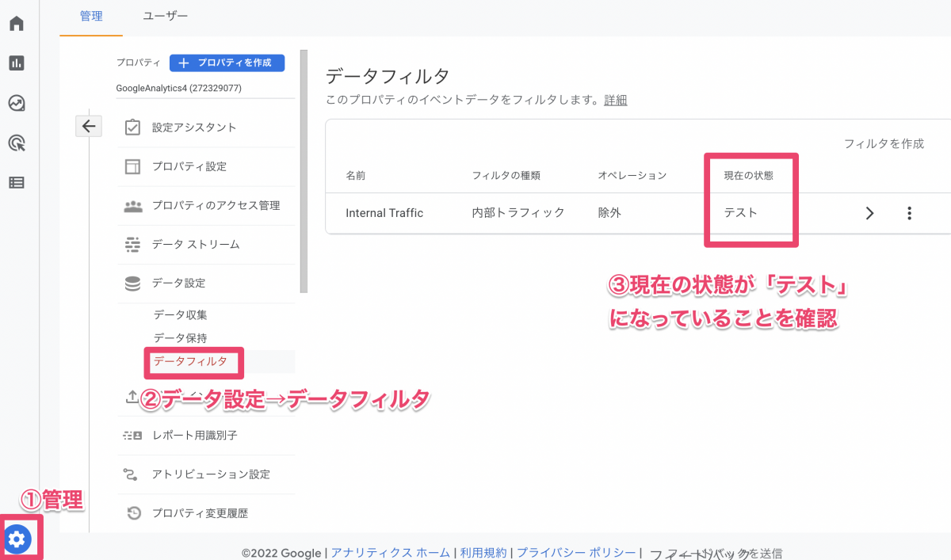Click the Admin gear icon
This screenshot has width=951, height=560.
[x=17, y=539]
